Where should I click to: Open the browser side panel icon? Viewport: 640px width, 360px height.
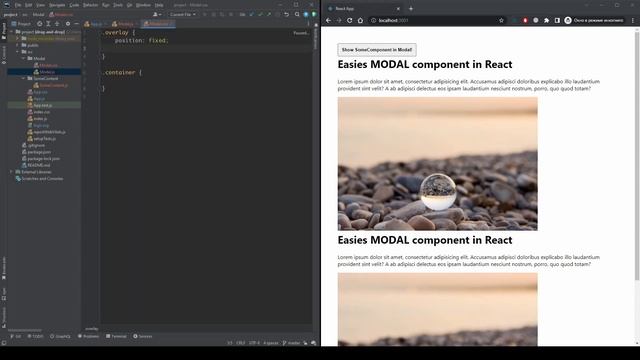pos(557,20)
